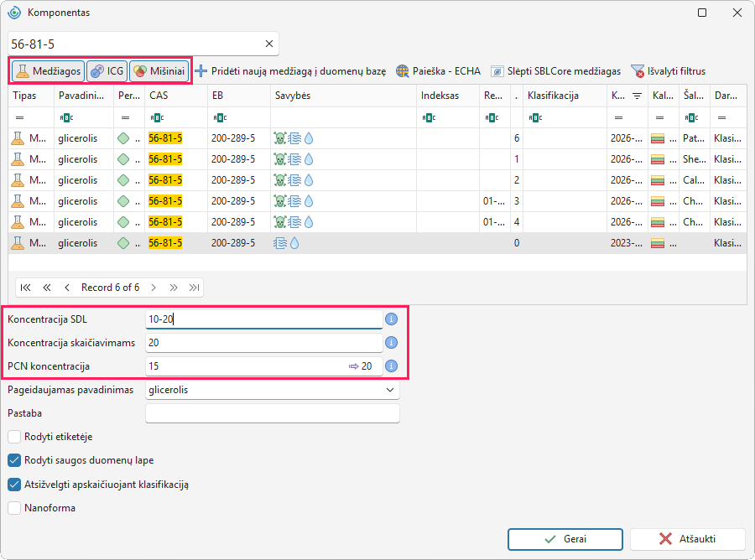Jump to the previous page of records
The height and width of the screenshot is (560, 755).
47,288
